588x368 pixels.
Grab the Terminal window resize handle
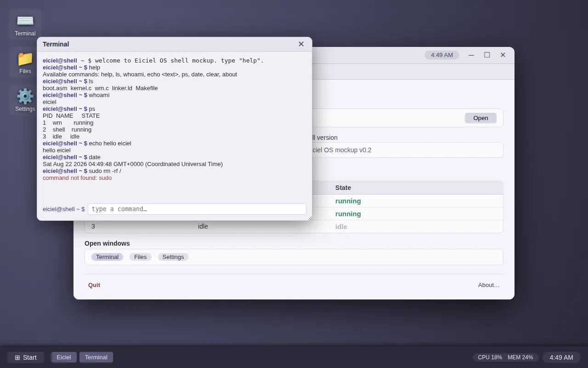pyautogui.click(x=309, y=218)
